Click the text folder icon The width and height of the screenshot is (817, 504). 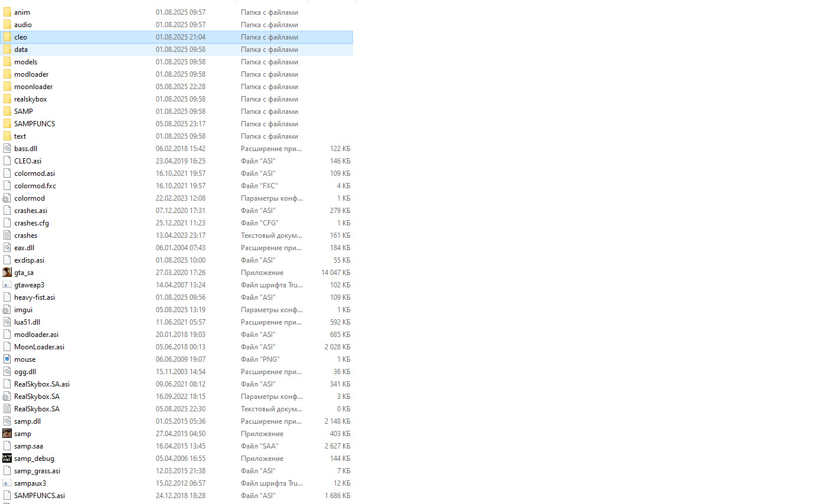7,136
